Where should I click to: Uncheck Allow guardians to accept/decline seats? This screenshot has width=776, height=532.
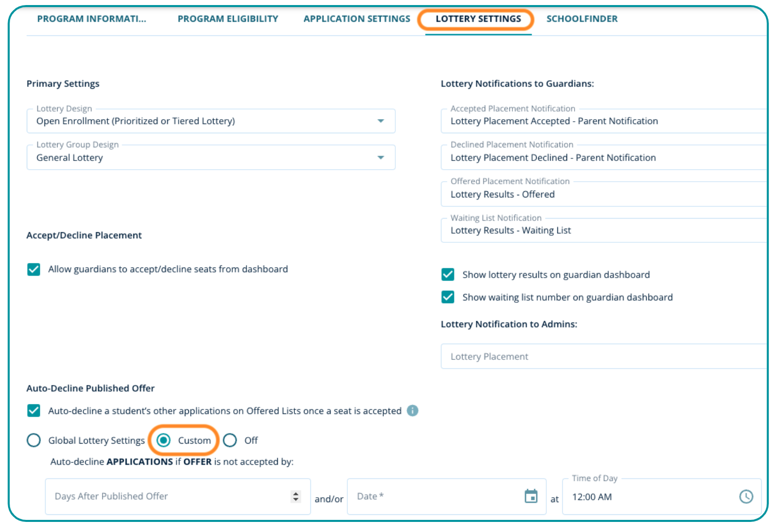34,270
